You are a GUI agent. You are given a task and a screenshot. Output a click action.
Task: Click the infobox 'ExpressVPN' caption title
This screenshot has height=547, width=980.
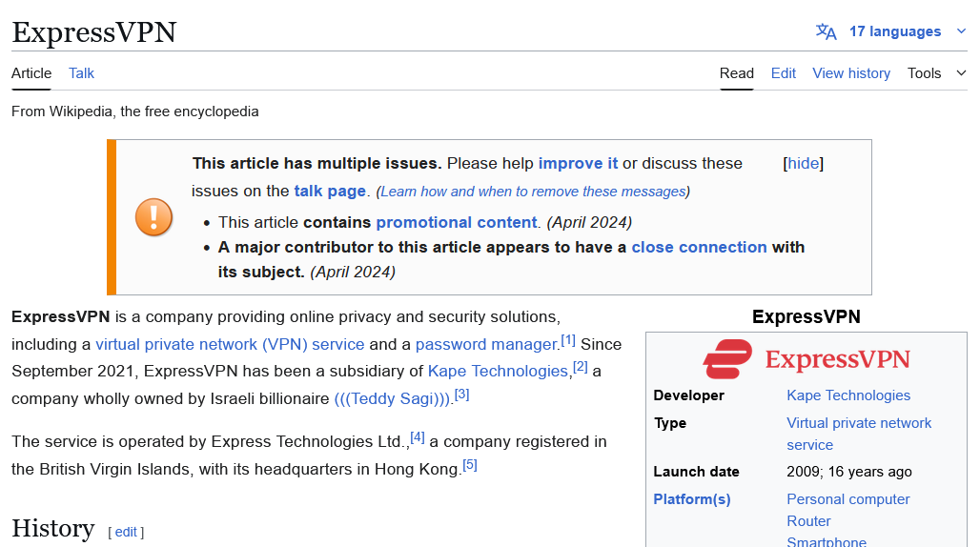pyautogui.click(x=806, y=316)
